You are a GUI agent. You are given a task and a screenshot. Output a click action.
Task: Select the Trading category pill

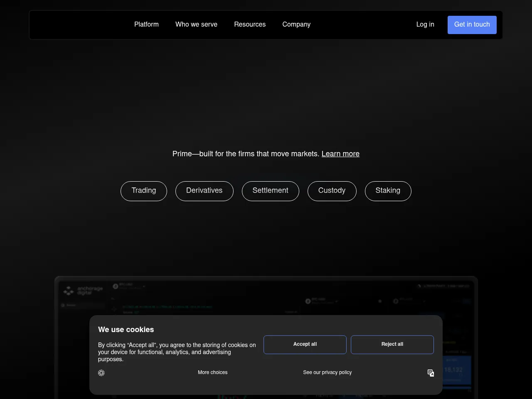point(143,191)
